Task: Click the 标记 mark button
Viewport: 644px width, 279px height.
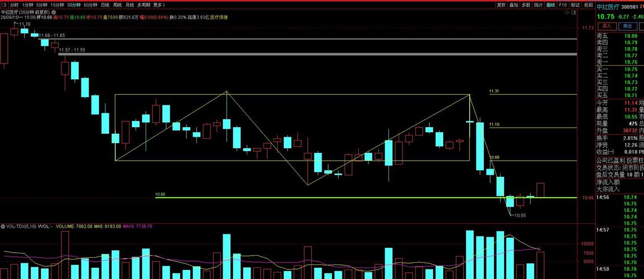Action: 575,5
